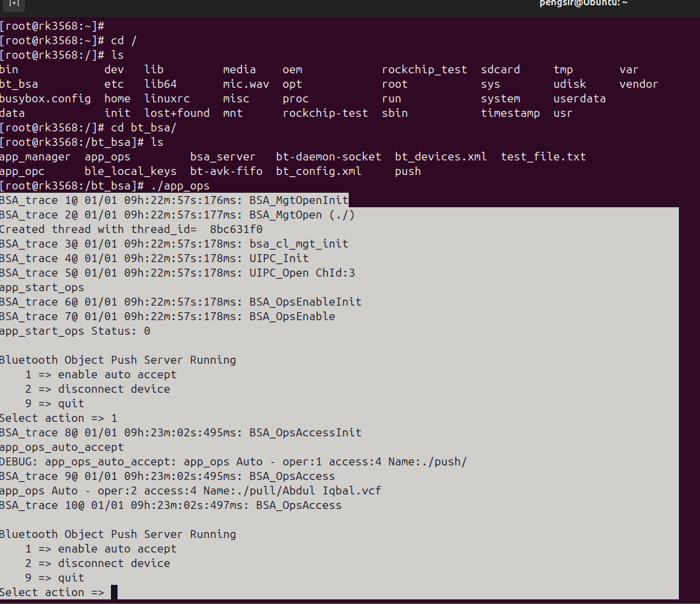700x604 pixels.
Task: Click the 'bt-avk-fifo' file name
Action: coord(227,171)
